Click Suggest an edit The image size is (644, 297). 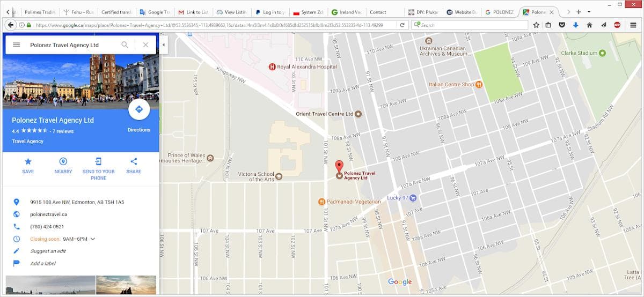pyautogui.click(x=48, y=251)
